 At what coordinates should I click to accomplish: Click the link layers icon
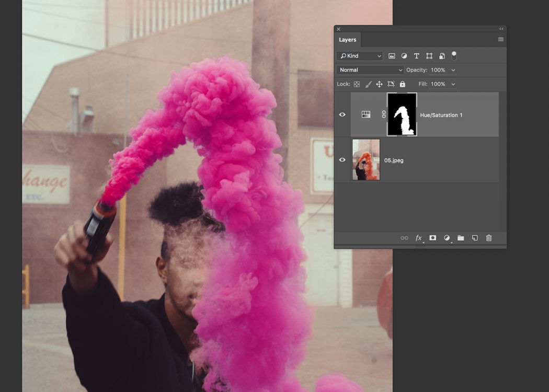pyautogui.click(x=404, y=238)
